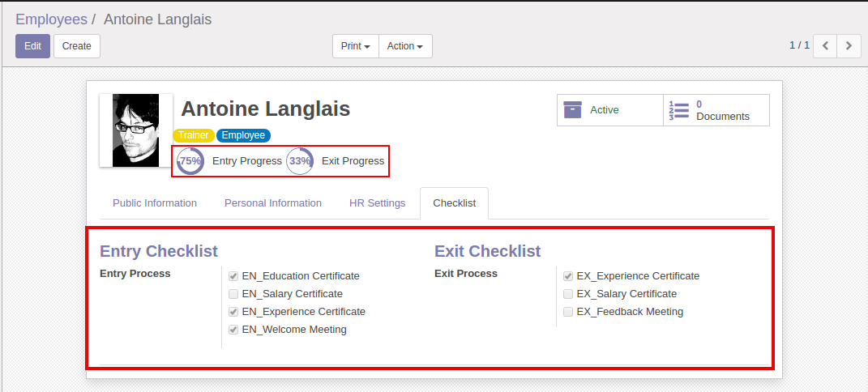Open the Print dropdown menu

pos(356,46)
